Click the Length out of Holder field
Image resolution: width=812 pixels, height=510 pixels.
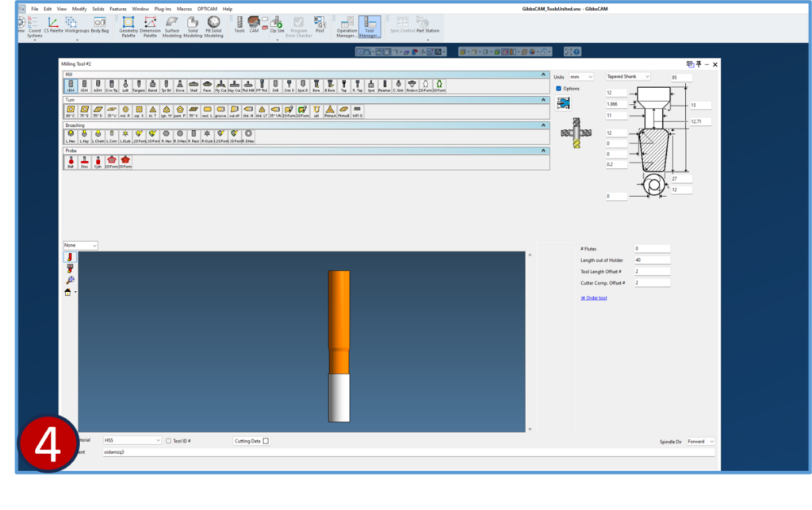pos(652,260)
